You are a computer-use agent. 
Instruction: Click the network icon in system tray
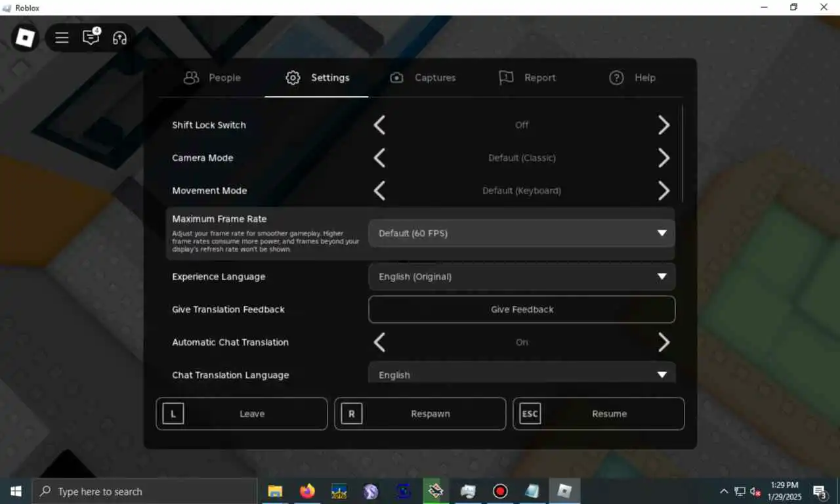pyautogui.click(x=740, y=492)
